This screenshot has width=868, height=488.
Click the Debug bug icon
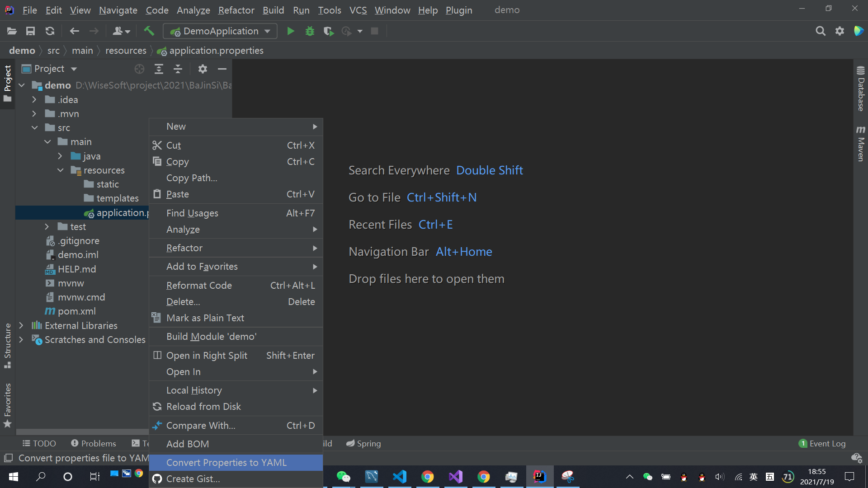310,31
